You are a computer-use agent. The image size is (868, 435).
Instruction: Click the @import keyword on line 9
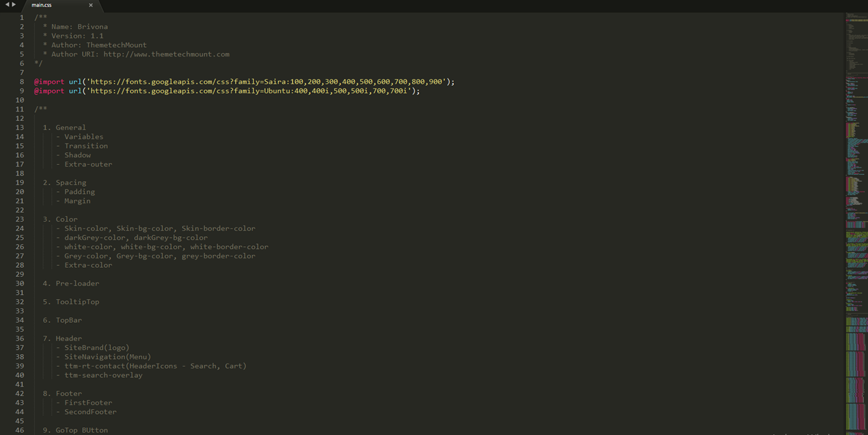[x=49, y=91]
